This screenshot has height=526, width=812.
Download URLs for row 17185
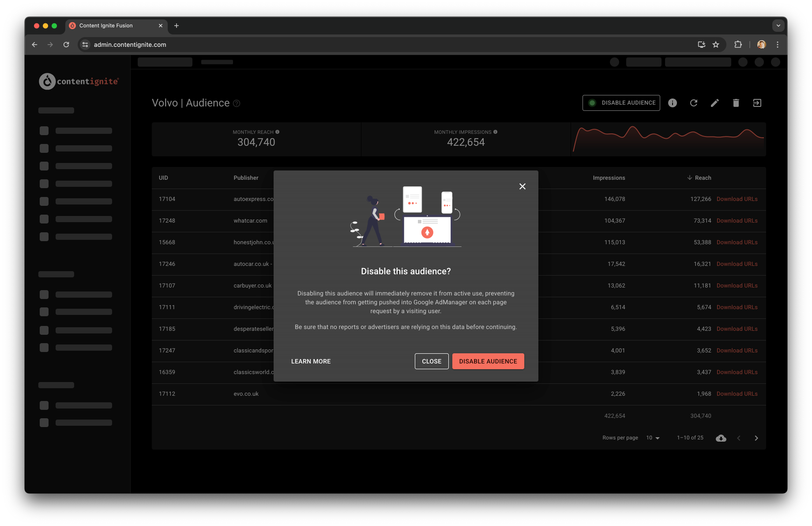[x=737, y=329]
